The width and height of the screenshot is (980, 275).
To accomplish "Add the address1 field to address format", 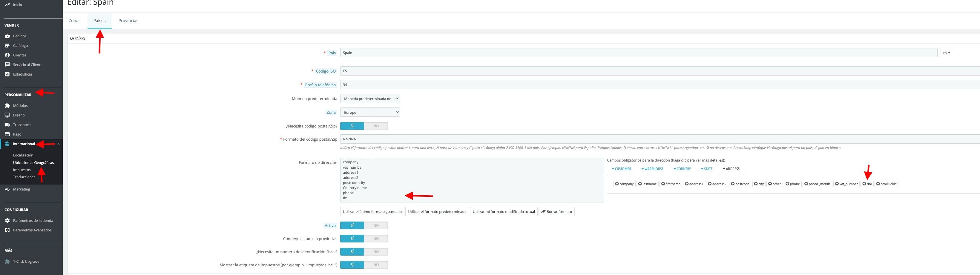I will (694, 184).
